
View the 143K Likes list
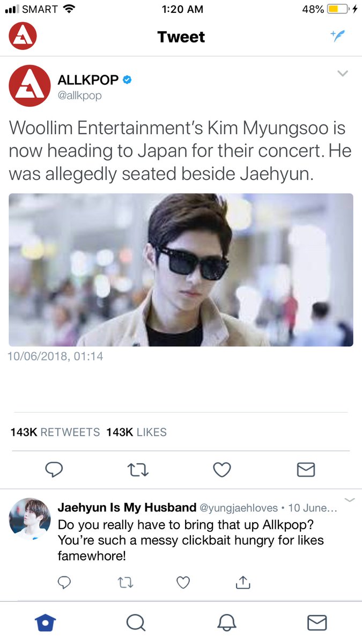point(136,432)
